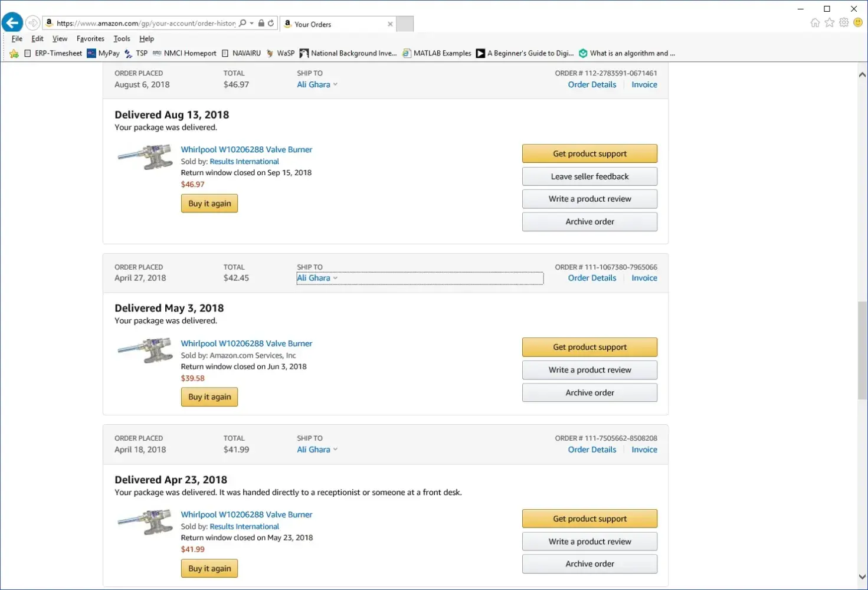This screenshot has height=590, width=868.
Task: Click the Refresh icon in address bar
Action: (x=271, y=24)
